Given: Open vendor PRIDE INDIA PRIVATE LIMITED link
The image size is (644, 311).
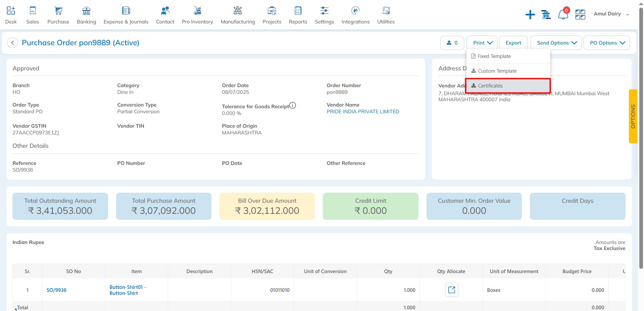Looking at the screenshot, I should pos(363,112).
